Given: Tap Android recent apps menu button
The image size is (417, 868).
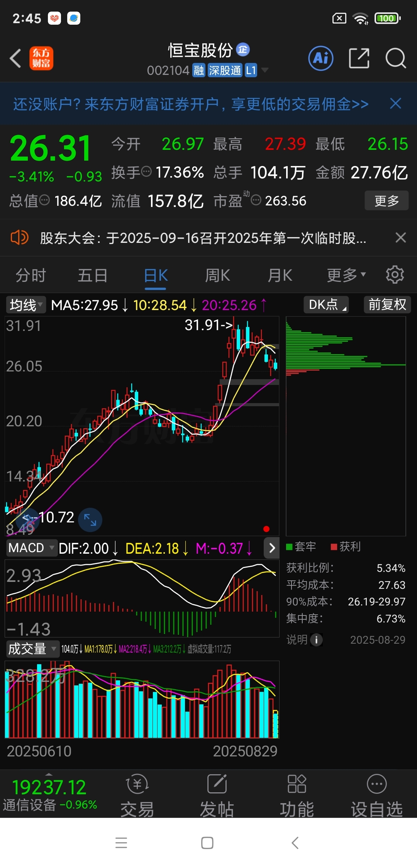Looking at the screenshot, I should (121, 843).
